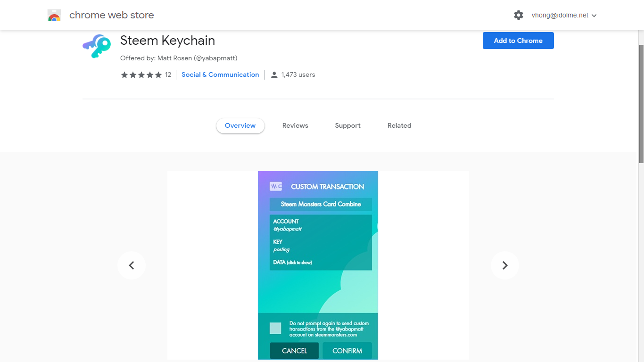Show previous screenshot with left arrow
The width and height of the screenshot is (644, 362).
[132, 265]
